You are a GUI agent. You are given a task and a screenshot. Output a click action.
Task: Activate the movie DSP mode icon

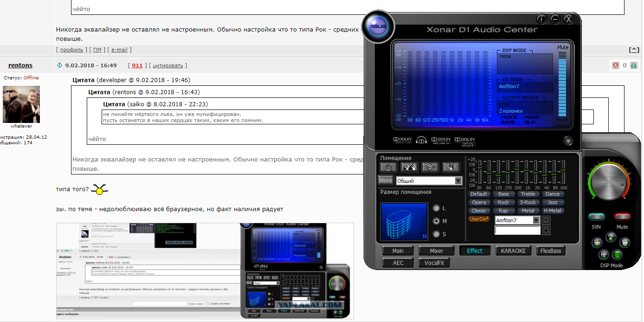[x=625, y=242]
